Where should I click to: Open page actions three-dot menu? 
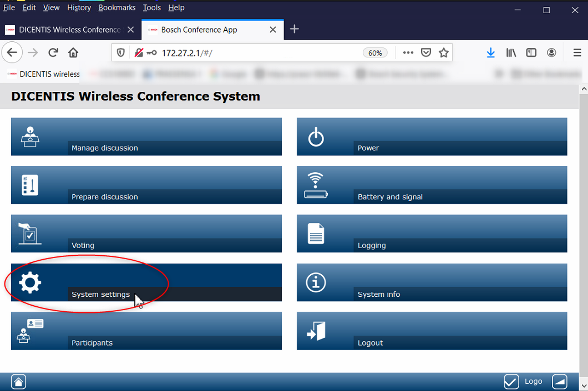(x=408, y=53)
